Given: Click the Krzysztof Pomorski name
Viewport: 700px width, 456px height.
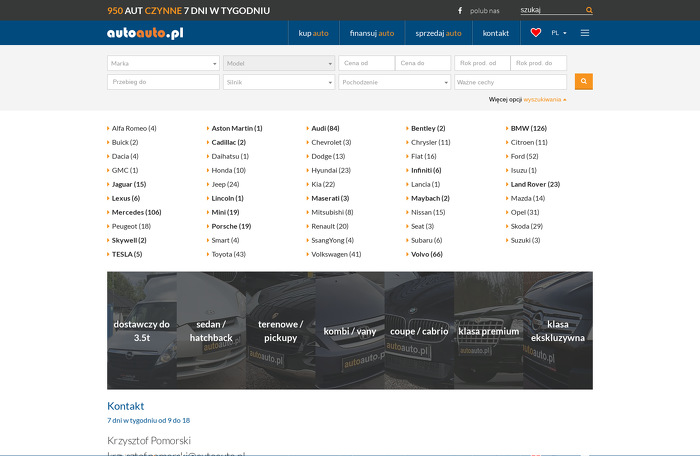Looking at the screenshot, I should pyautogui.click(x=149, y=440).
